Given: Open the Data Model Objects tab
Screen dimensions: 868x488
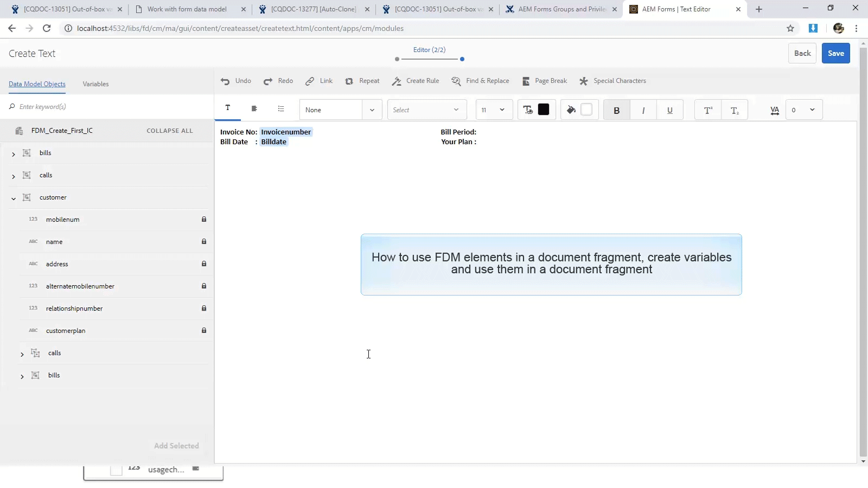Looking at the screenshot, I should [37, 84].
